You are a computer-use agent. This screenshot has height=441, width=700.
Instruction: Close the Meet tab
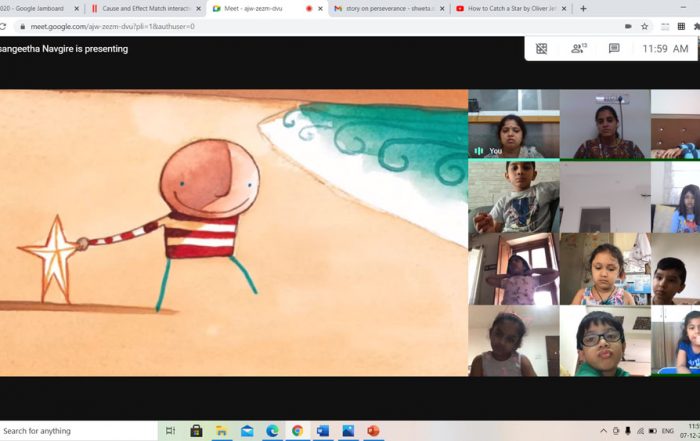[x=320, y=8]
